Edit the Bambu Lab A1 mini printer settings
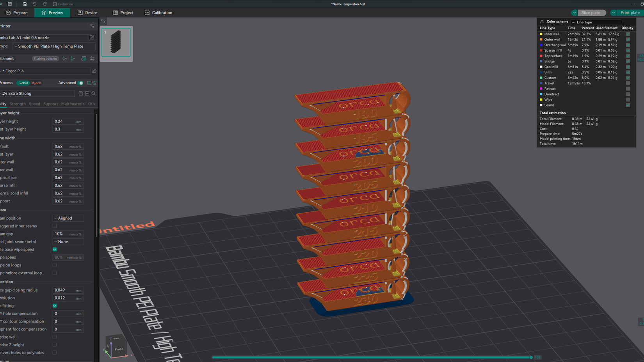This screenshot has height=362, width=644. click(x=92, y=37)
